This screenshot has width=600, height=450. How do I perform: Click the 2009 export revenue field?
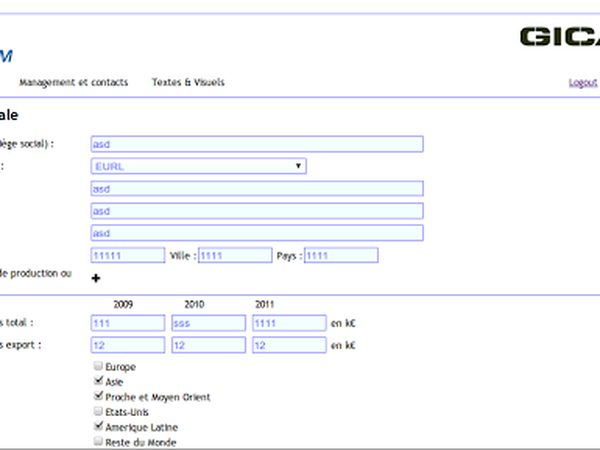pyautogui.click(x=128, y=345)
